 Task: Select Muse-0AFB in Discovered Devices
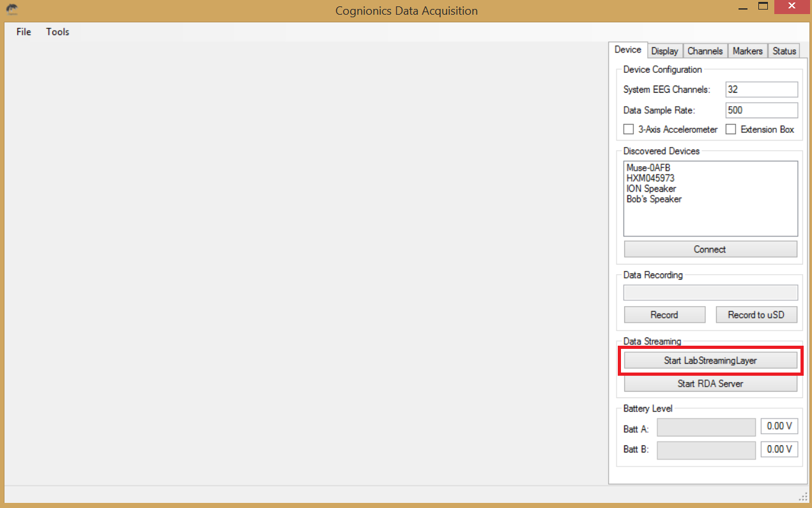click(x=648, y=168)
